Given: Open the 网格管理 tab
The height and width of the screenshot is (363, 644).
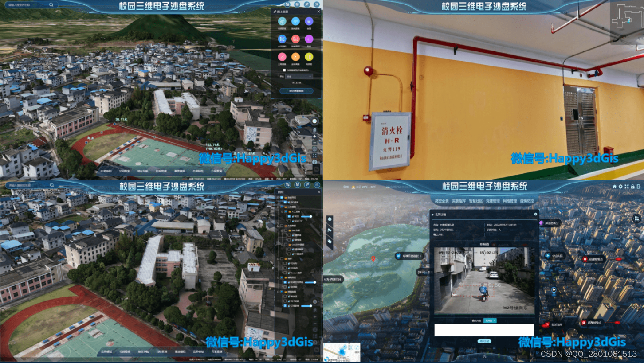Looking at the screenshot, I should coord(510,201).
